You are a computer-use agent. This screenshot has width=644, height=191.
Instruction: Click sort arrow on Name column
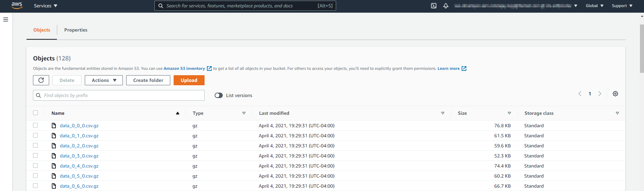(178, 113)
